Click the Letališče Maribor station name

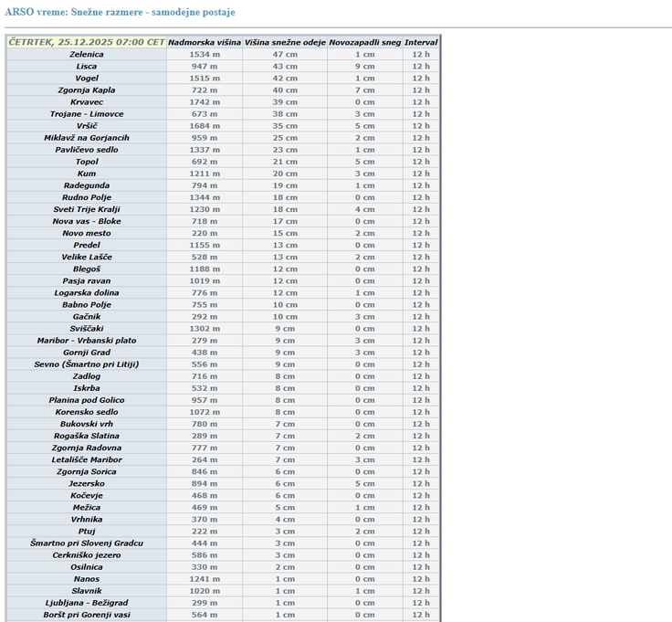point(87,459)
